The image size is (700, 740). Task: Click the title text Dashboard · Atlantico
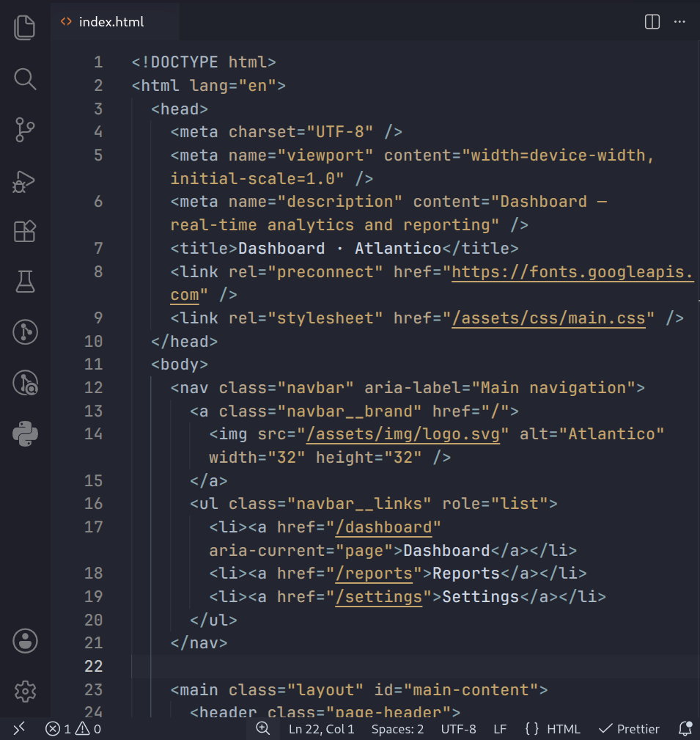(x=339, y=249)
